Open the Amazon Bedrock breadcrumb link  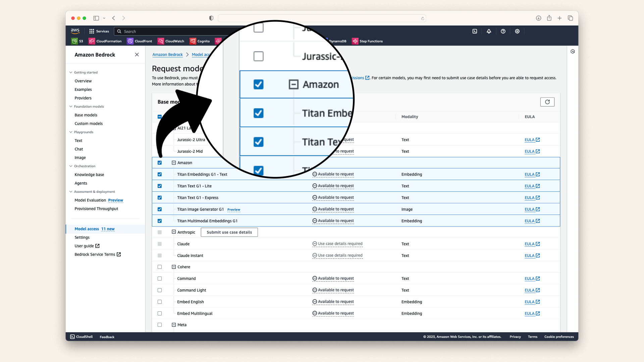168,55
